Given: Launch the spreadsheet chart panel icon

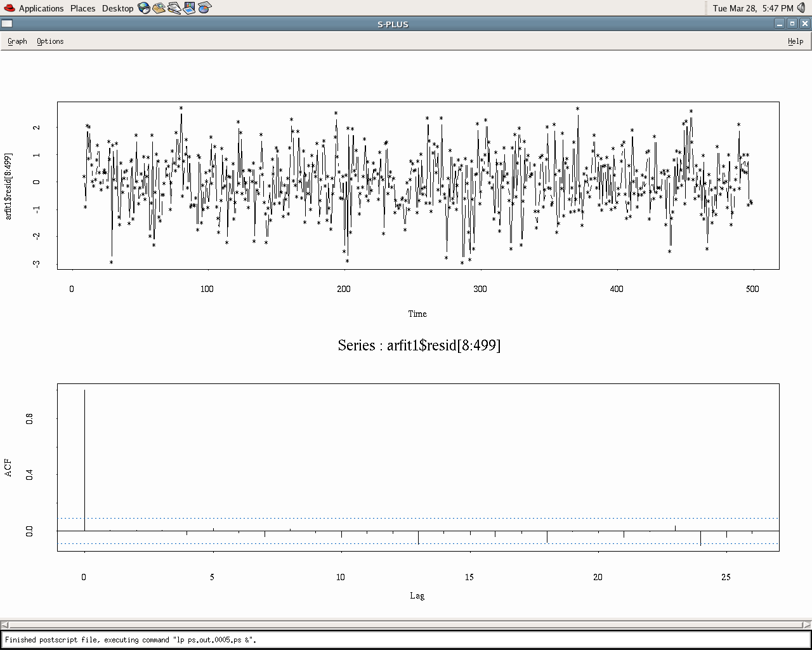Looking at the screenshot, I should [x=204, y=8].
